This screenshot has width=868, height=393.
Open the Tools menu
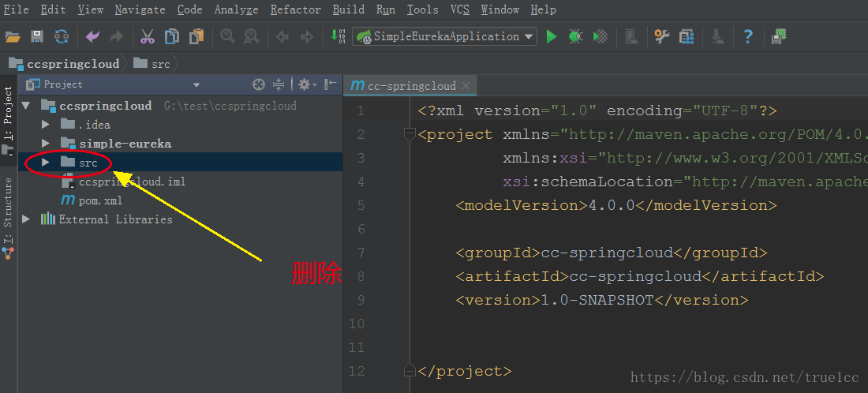[423, 9]
